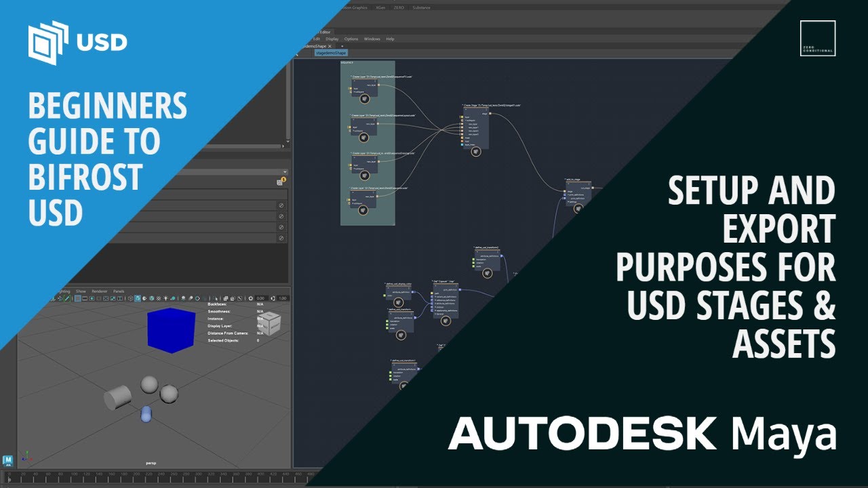Click USD icon on Def Capsule node
Screen dimensions: 868x488
[446, 321]
